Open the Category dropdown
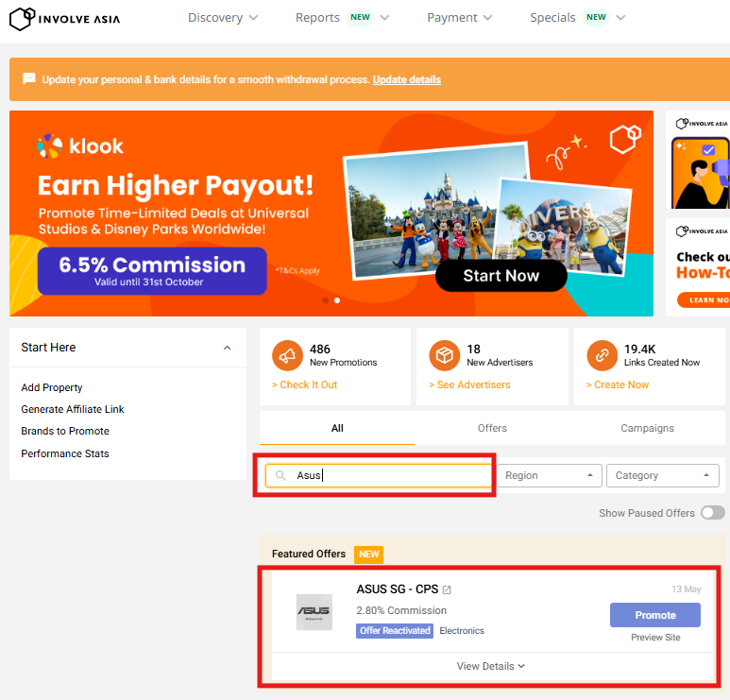The image size is (730, 700). (x=662, y=476)
